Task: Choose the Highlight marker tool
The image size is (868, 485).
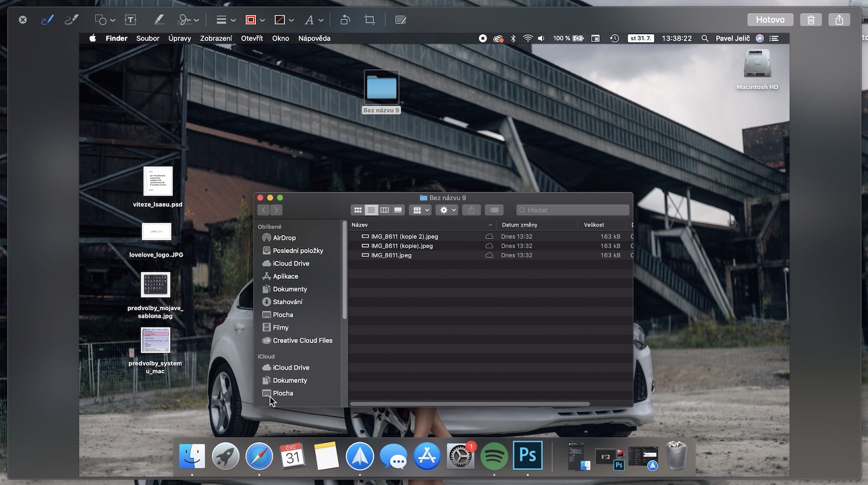Action: tap(158, 20)
